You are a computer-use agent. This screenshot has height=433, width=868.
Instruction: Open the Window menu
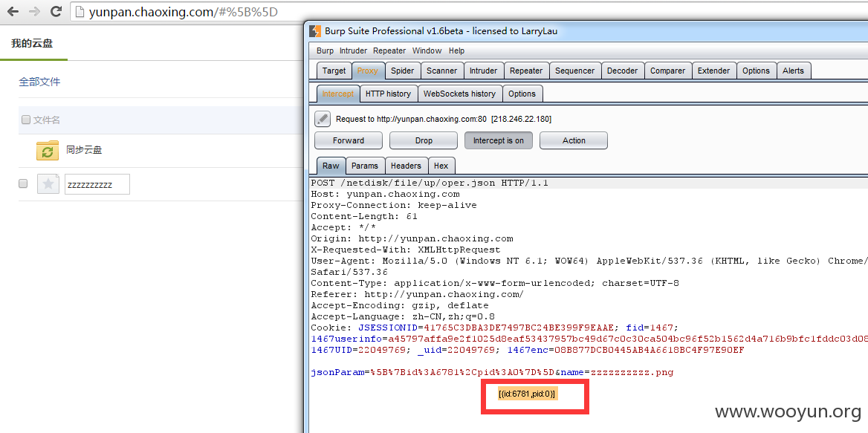click(x=427, y=51)
